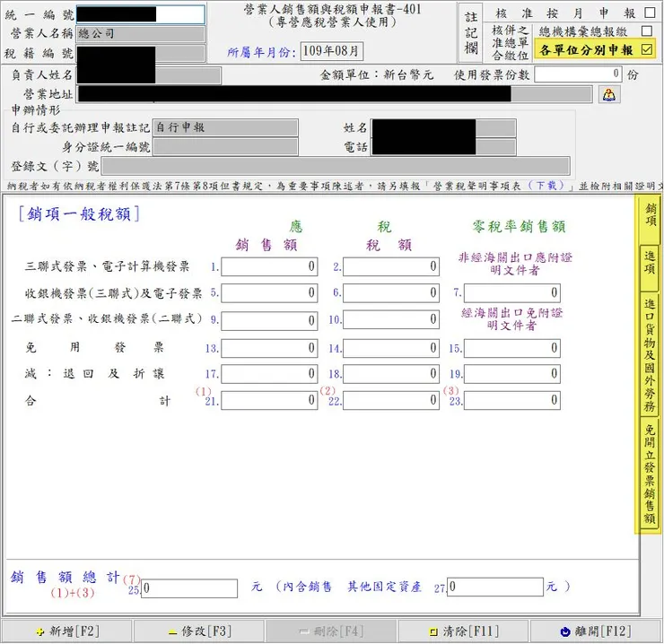
Task: Click field 9 二聯式發票 銷售額
Action: 269,320
